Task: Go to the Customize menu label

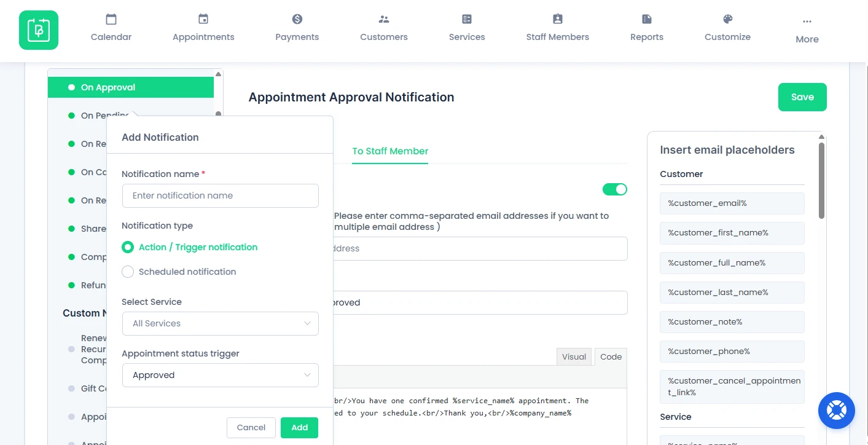Action: [x=728, y=37]
